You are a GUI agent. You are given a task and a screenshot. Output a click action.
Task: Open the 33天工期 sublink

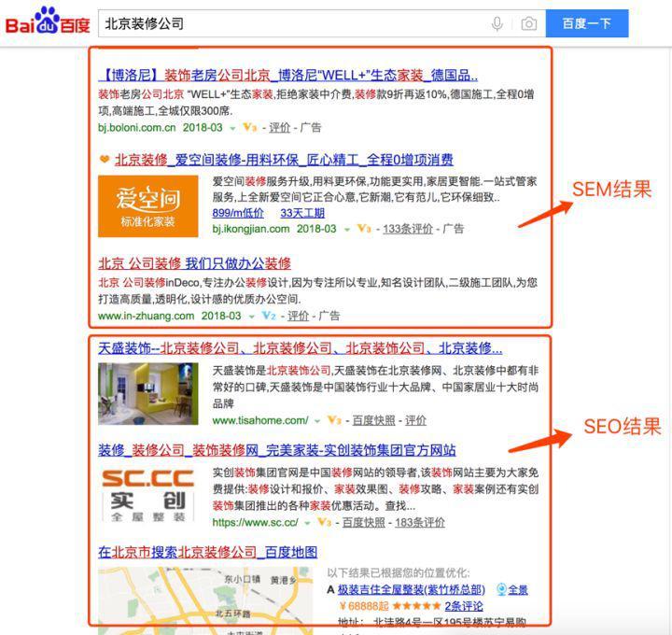pos(302,213)
